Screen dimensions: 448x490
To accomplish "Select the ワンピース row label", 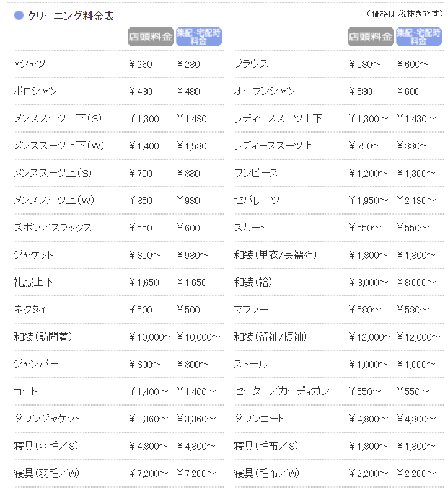I will point(256,173).
